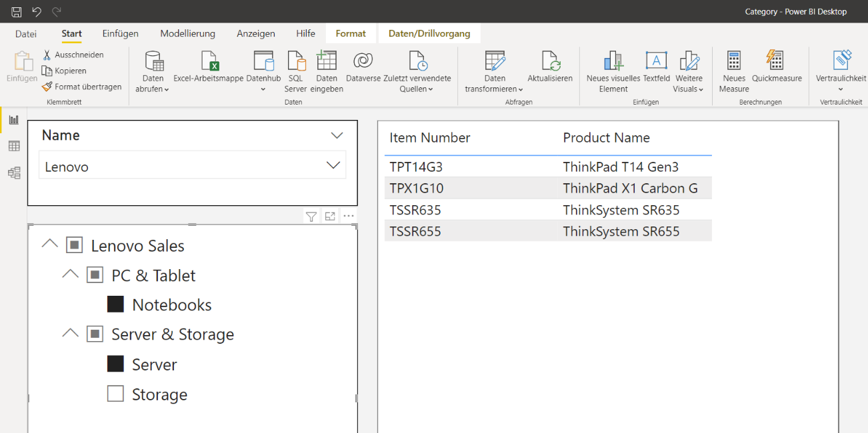Open the Excel-Arbeitsmappe import icon

click(x=209, y=61)
